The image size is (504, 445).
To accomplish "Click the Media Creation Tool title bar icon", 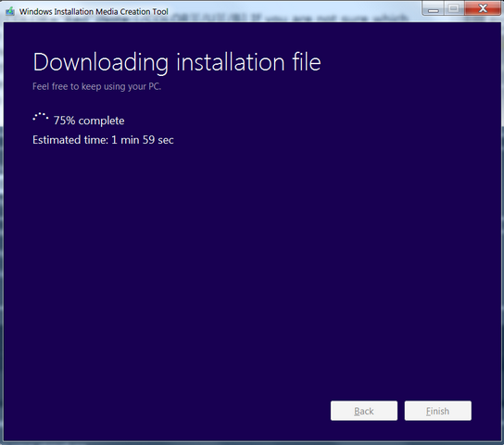I will tap(10, 11).
